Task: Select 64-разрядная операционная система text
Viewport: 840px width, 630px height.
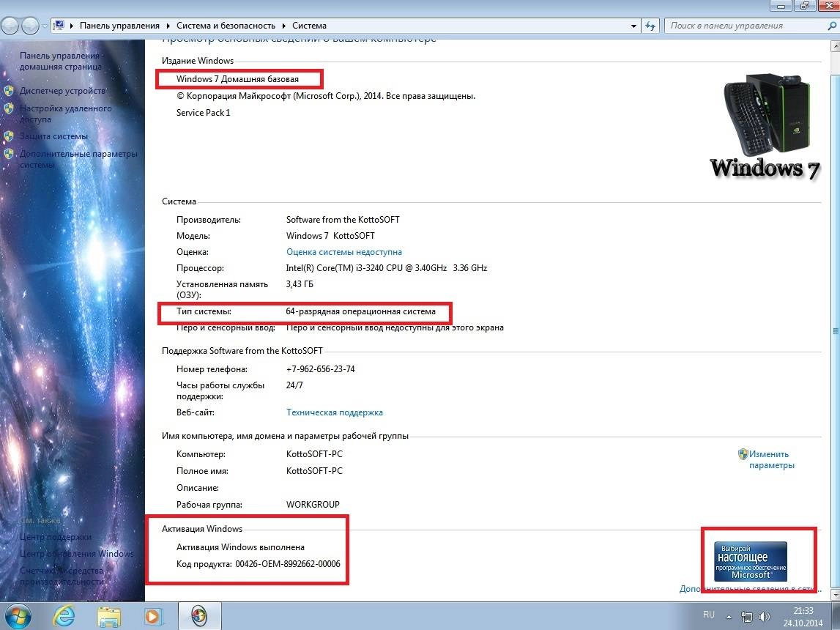Action: (360, 311)
